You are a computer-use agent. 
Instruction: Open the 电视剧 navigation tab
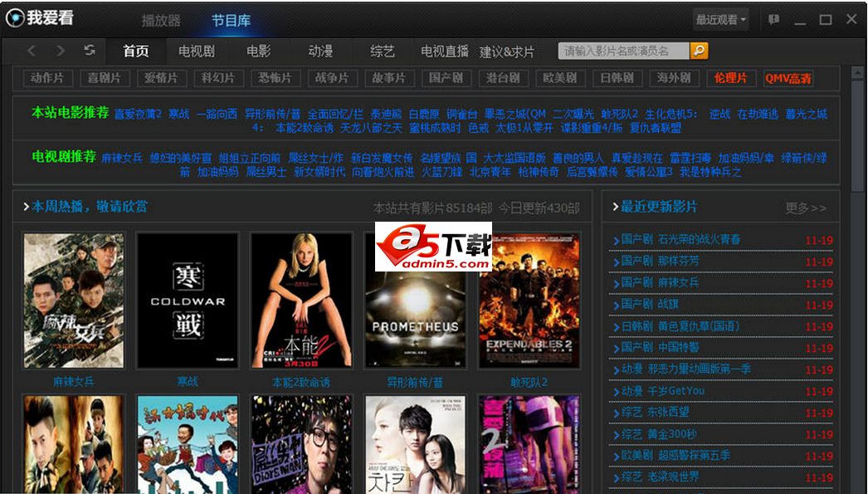tap(196, 51)
